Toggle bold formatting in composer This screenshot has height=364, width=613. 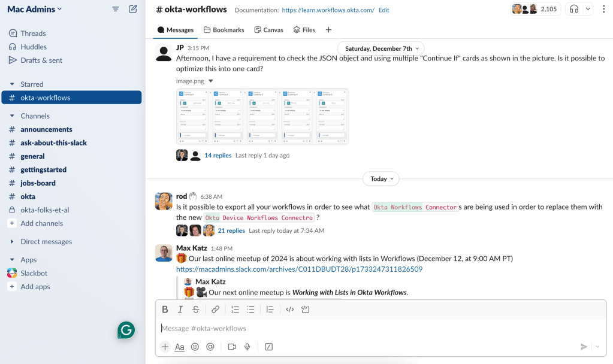click(x=165, y=310)
